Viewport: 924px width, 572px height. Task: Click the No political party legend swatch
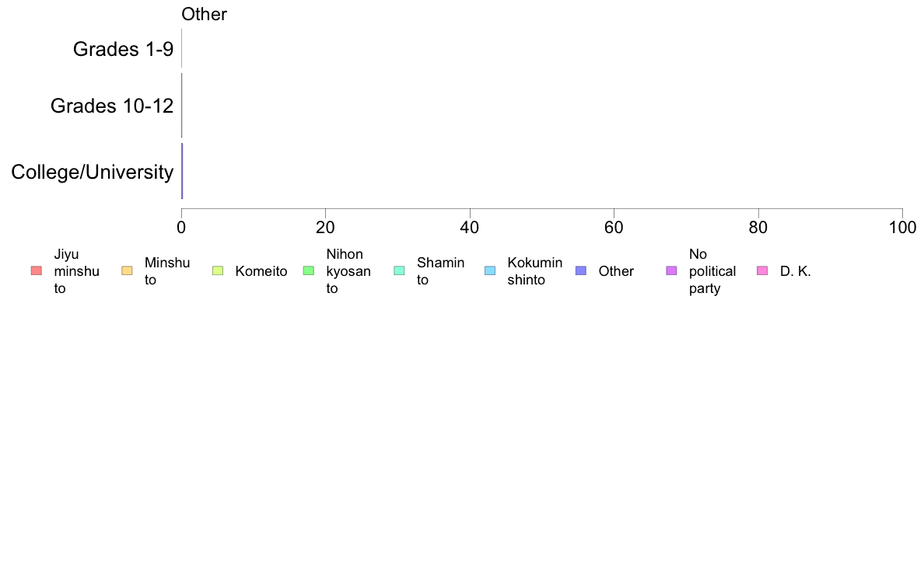tap(671, 271)
